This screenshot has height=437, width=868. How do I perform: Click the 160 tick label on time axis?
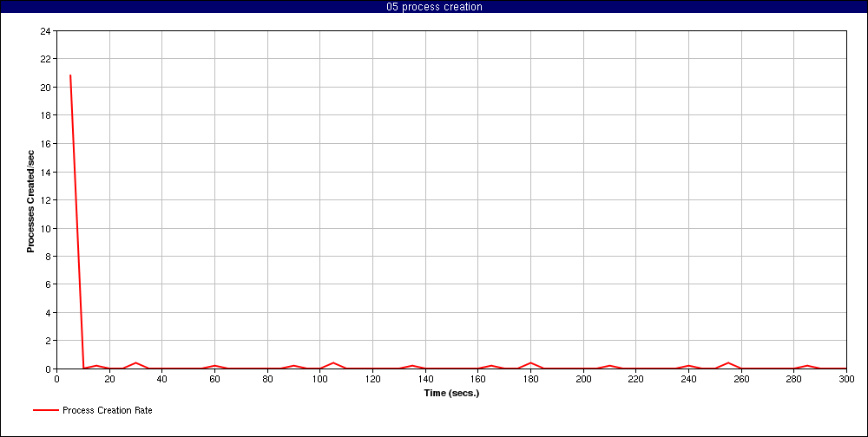point(477,379)
